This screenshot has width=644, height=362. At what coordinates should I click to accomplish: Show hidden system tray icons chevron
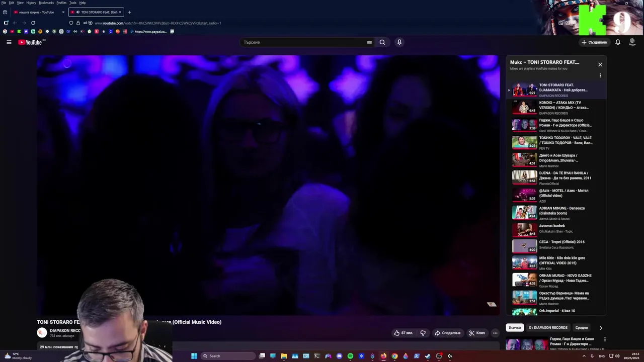[584, 356]
